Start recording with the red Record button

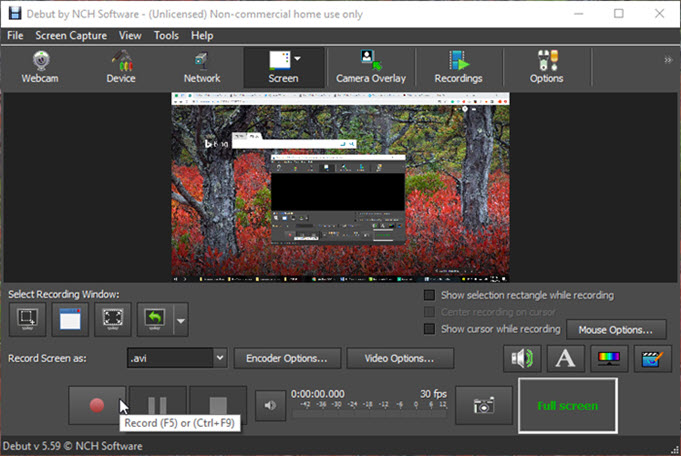[97, 405]
